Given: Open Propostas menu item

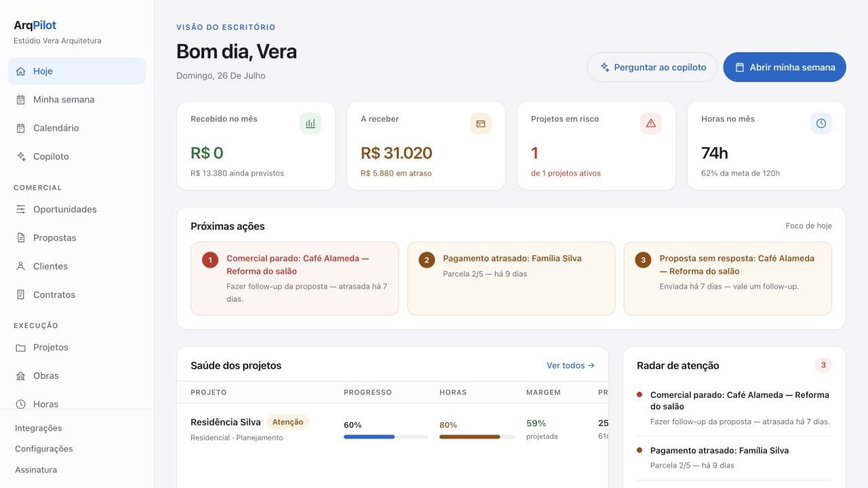Looking at the screenshot, I should pyautogui.click(x=77, y=238).
